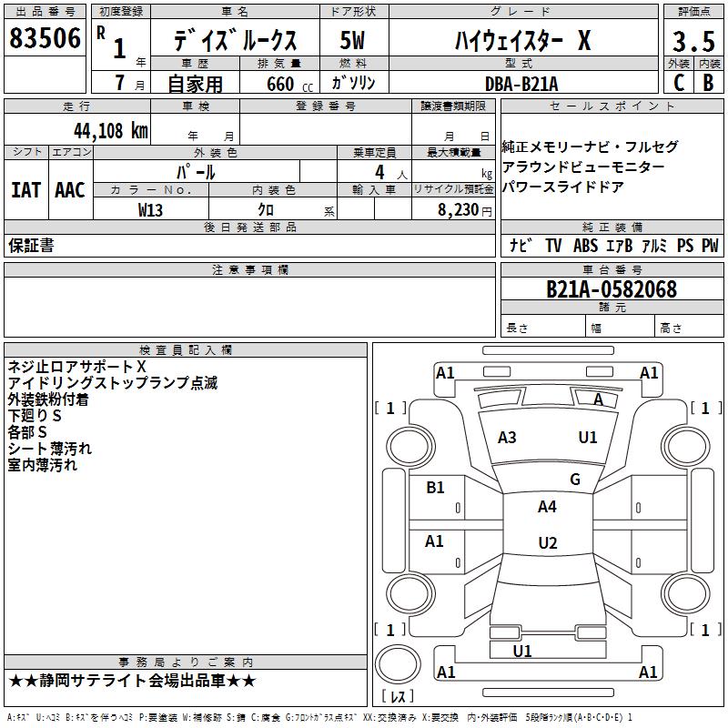
Task: Click the vehicle history value 自家用
Action: (x=195, y=84)
